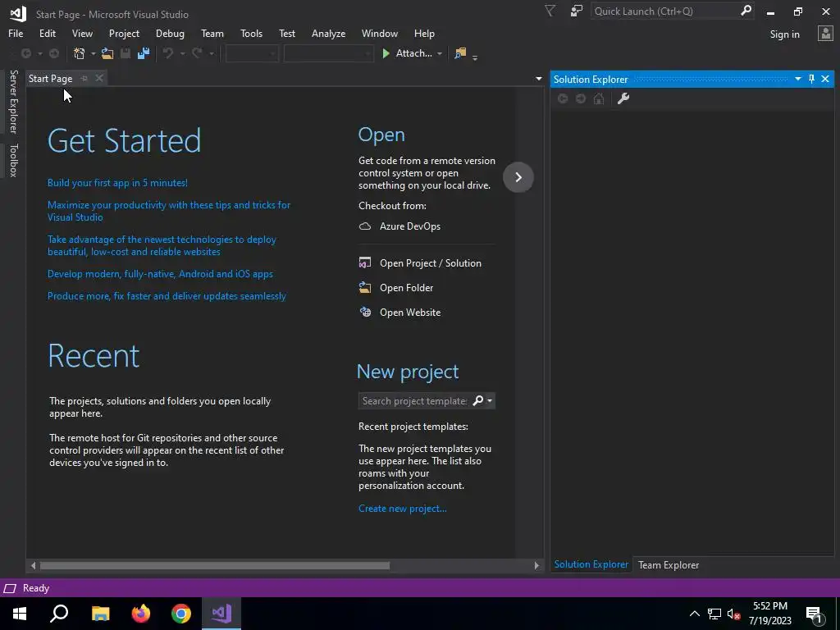
Task: Open the Attach button dropdown arrow
Action: (440, 53)
